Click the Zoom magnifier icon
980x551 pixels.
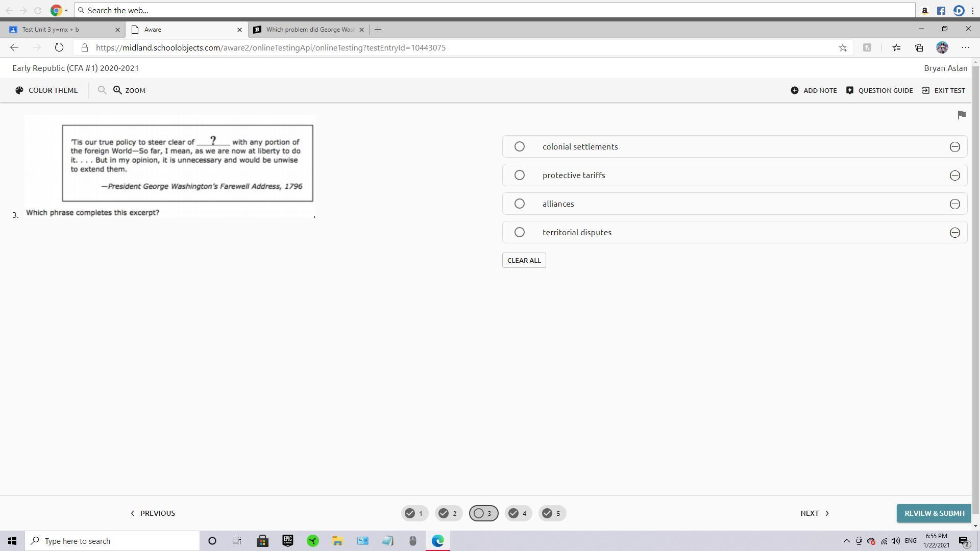tap(118, 90)
